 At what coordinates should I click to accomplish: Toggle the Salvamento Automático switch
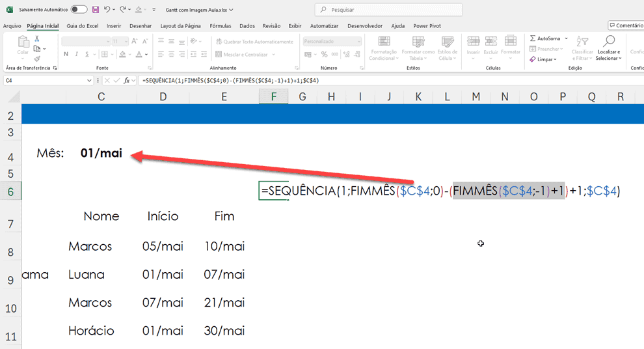pos(79,10)
